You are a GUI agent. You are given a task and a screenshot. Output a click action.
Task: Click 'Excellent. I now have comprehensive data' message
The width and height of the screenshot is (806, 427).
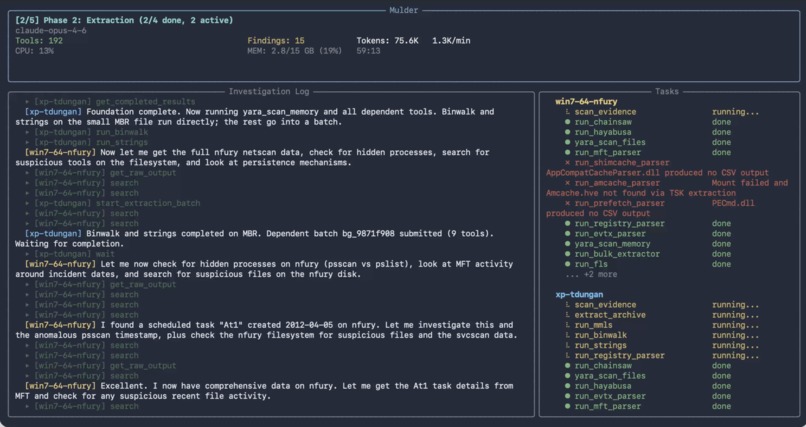(x=264, y=391)
